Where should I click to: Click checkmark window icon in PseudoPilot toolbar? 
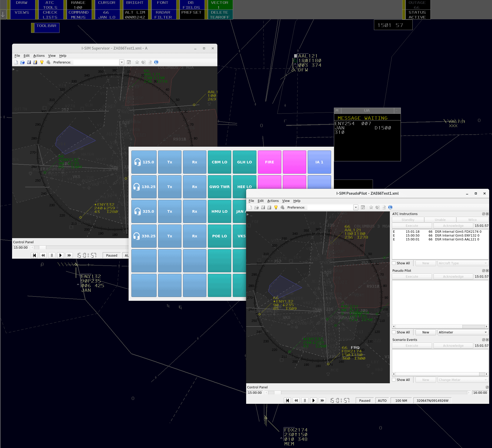click(363, 207)
